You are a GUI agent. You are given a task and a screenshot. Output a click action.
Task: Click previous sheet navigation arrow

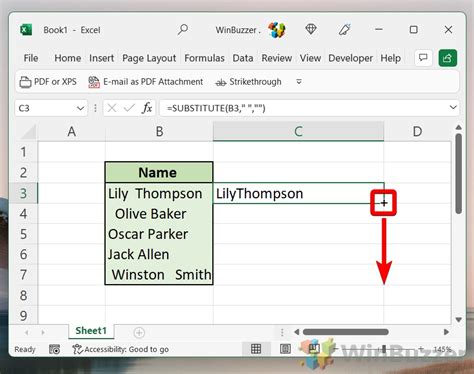(x=27, y=332)
